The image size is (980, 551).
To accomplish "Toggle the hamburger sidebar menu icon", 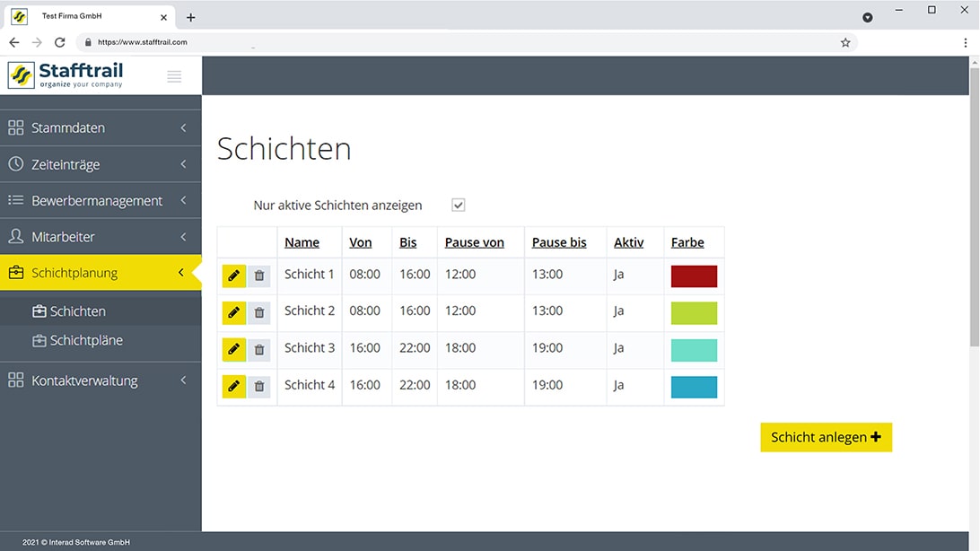I will click(x=174, y=76).
